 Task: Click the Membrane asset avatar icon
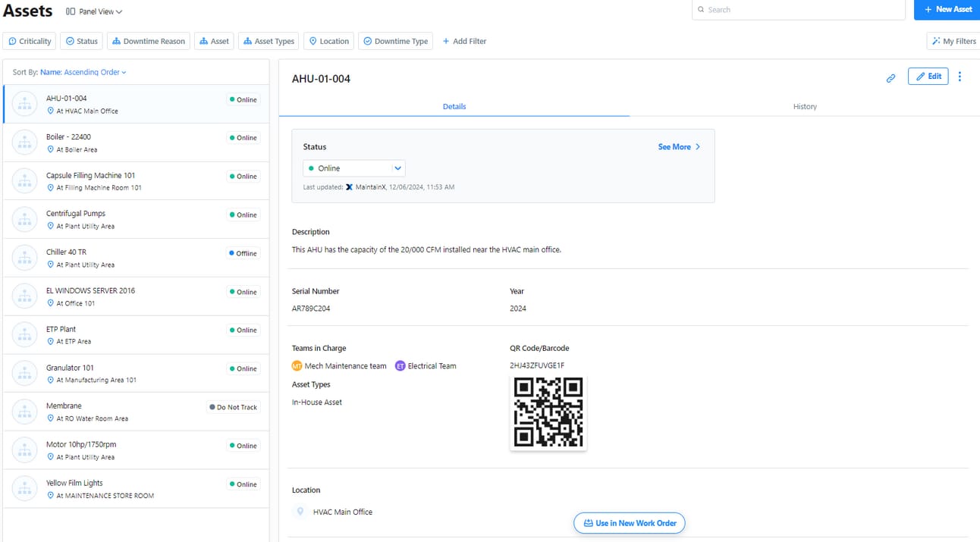click(24, 412)
